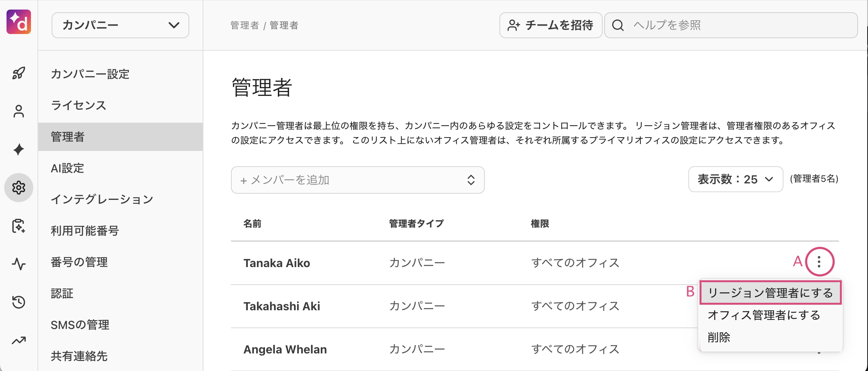This screenshot has width=868, height=371.
Task: Select リージョン管理者にする from the context menu
Action: click(770, 293)
